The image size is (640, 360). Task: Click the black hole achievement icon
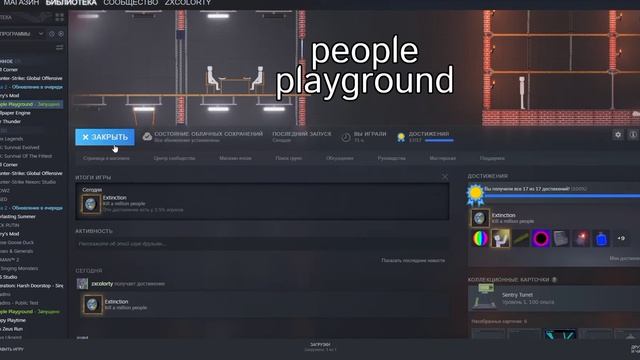[x=541, y=238]
